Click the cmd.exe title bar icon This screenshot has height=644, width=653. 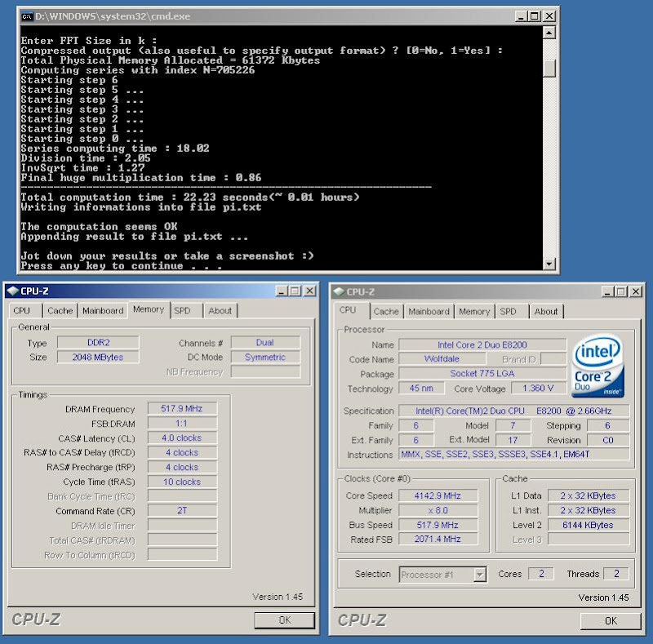click(x=27, y=16)
